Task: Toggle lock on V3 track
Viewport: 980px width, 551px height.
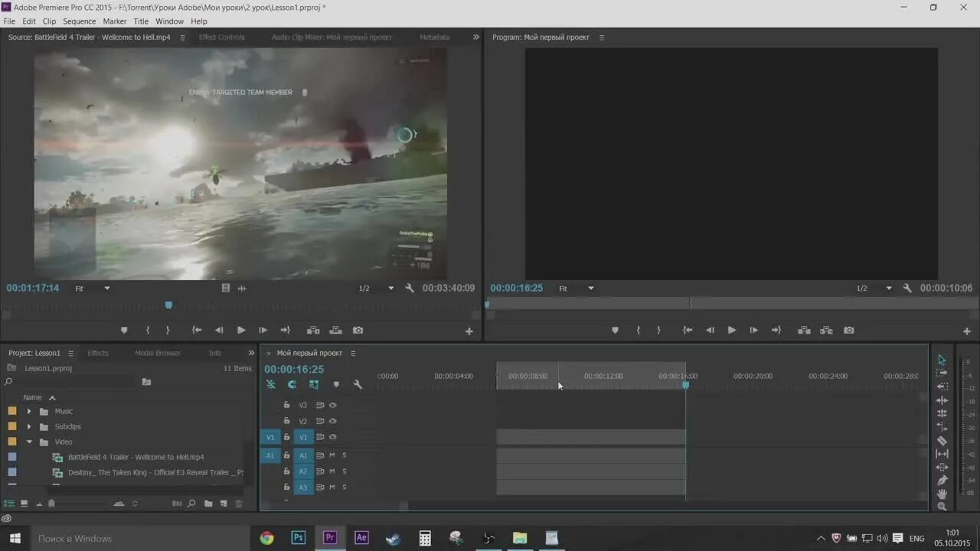Action: (286, 405)
